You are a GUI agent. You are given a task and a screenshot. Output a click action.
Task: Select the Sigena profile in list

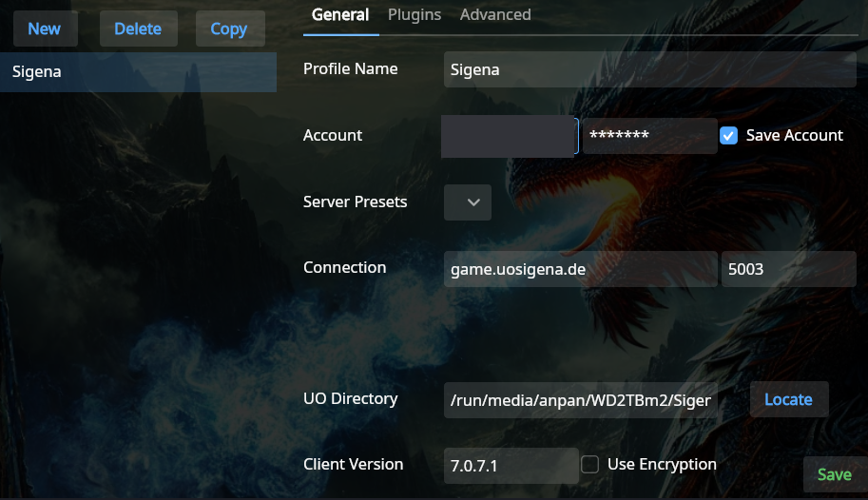click(x=138, y=72)
